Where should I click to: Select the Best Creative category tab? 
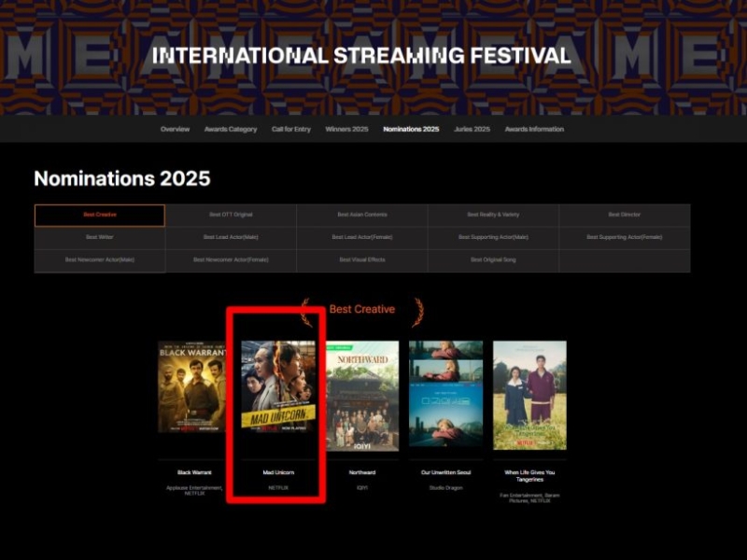click(100, 216)
